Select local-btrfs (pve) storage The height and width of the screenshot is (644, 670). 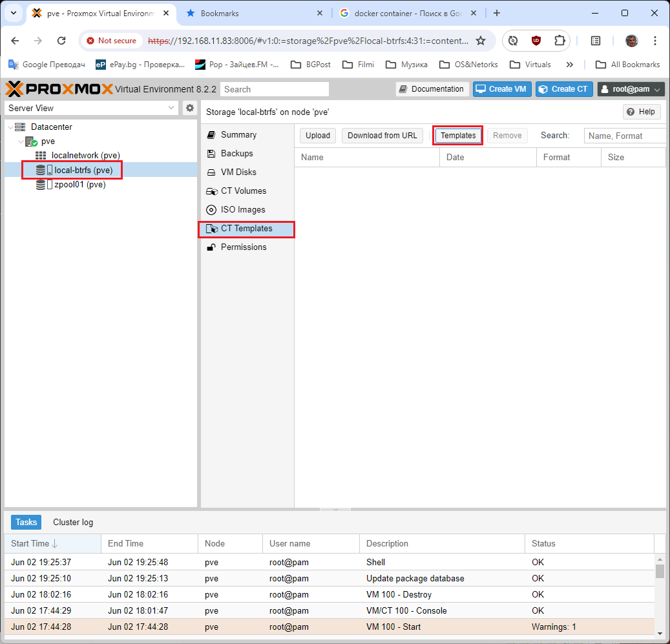coord(83,170)
